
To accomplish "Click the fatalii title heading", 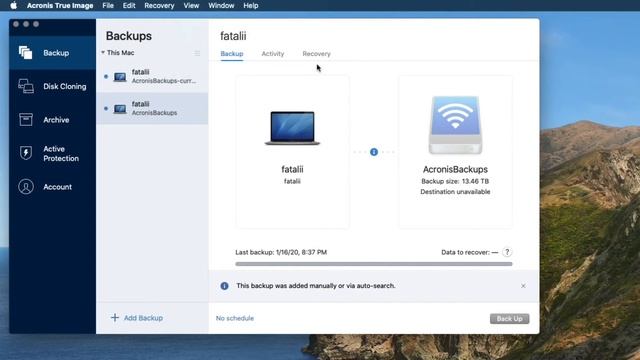I will 233,36.
